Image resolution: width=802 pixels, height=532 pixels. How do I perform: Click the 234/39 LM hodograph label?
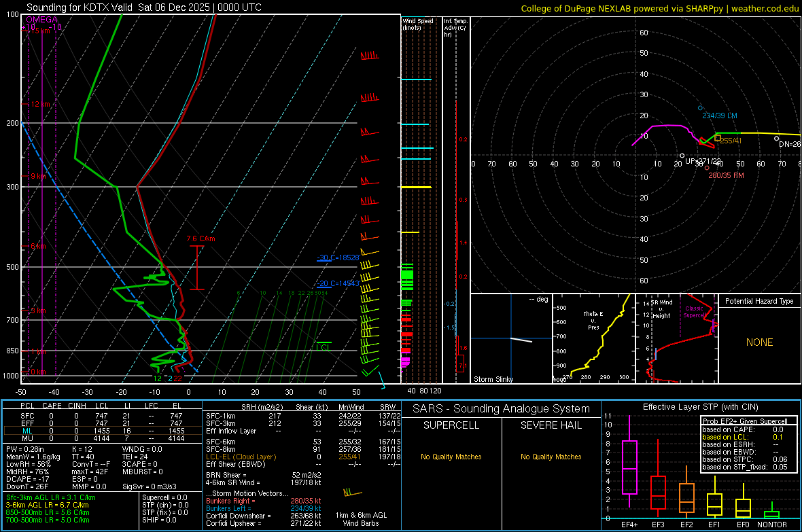(x=720, y=116)
